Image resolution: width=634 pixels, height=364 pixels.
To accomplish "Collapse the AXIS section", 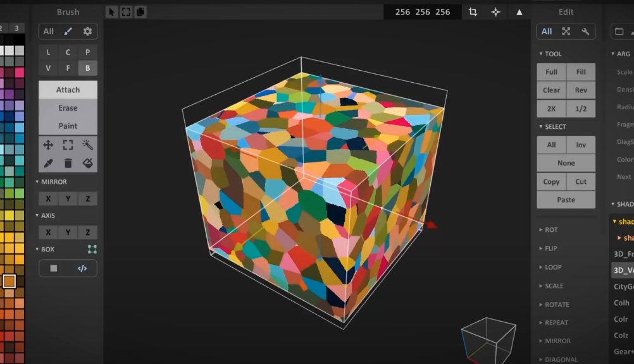I will click(x=45, y=215).
